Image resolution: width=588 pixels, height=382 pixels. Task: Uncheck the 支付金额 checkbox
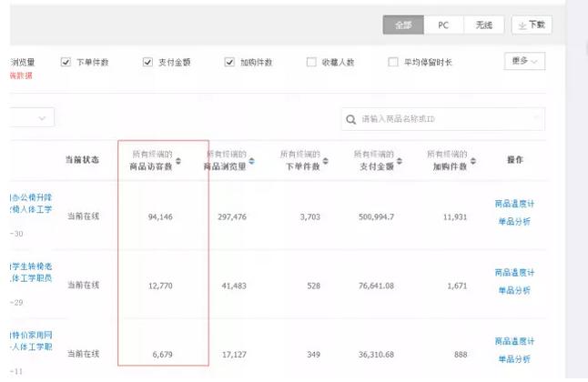point(147,62)
